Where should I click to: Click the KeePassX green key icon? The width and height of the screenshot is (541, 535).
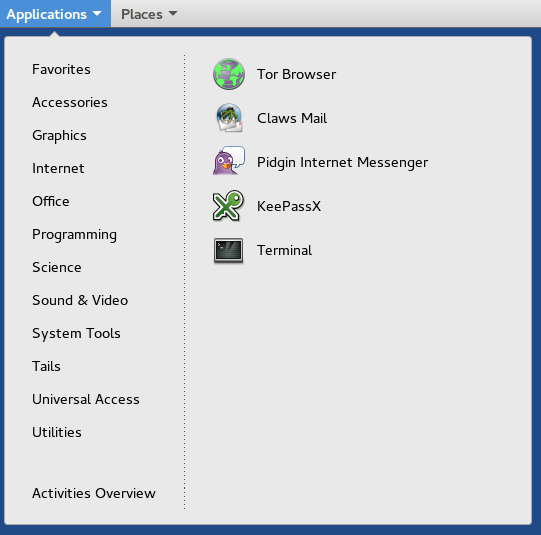[228, 206]
